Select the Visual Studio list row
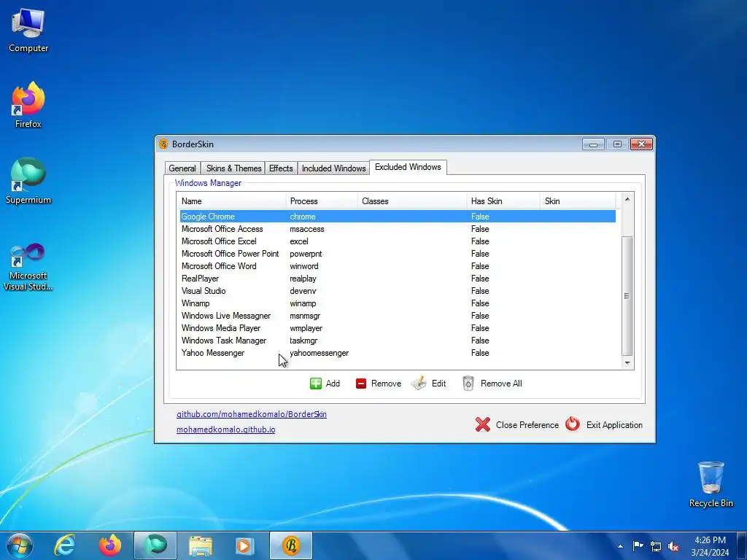 coord(398,290)
